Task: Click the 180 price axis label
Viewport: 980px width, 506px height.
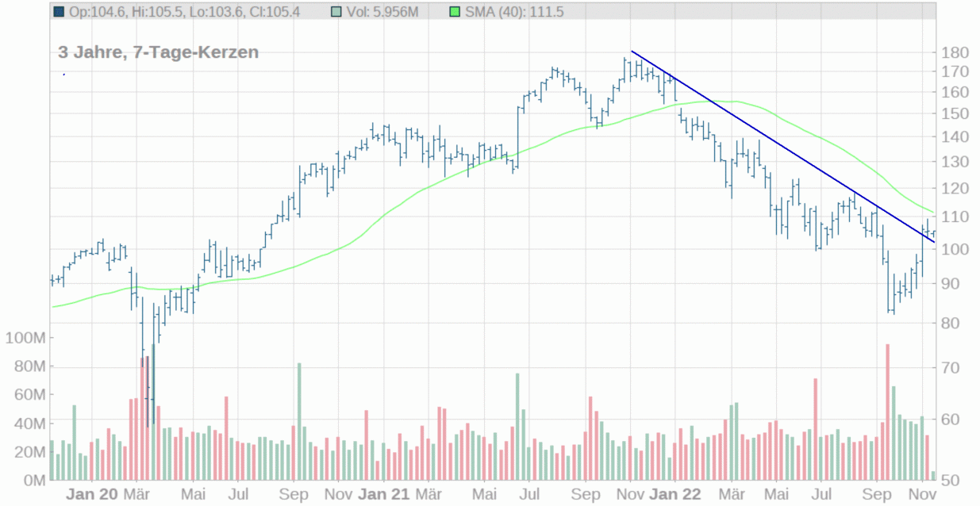Action: coord(954,52)
